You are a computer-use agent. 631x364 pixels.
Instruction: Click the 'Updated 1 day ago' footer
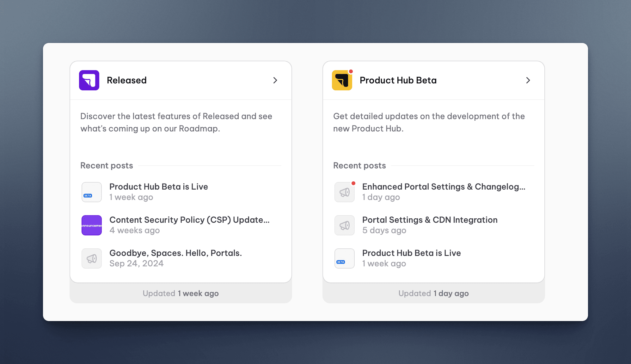[434, 294]
